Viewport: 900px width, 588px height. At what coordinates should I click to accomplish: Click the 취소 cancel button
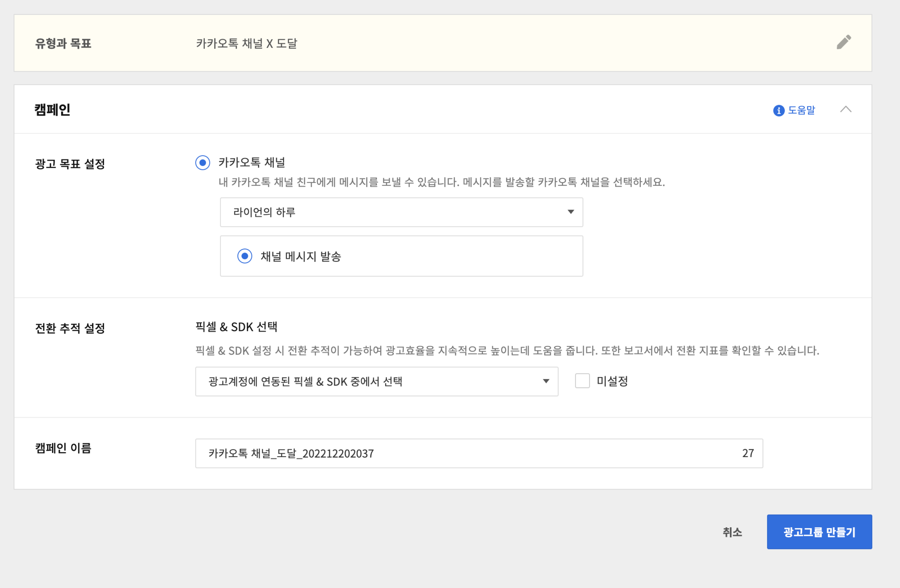[x=732, y=532]
